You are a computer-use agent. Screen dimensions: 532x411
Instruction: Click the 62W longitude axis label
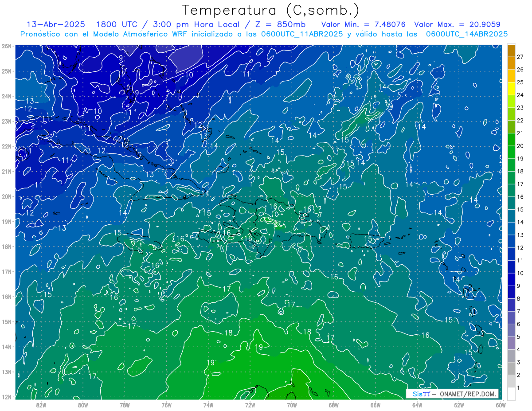pos(459,404)
